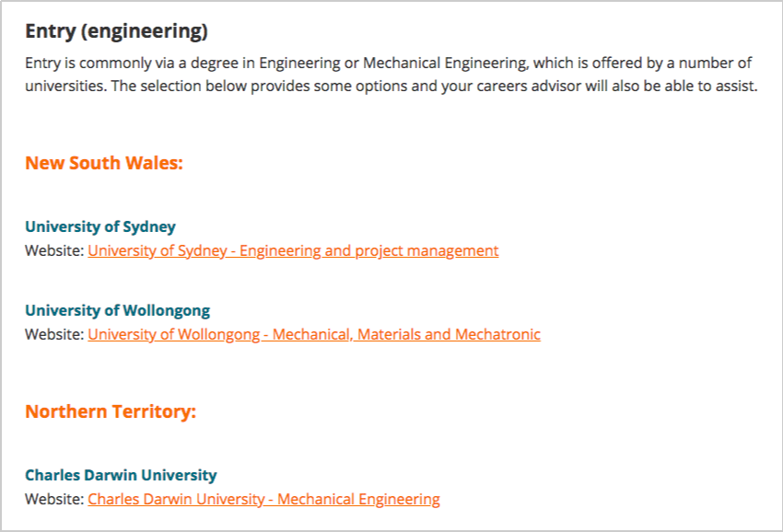Click the intro line starting "universities. The selection"
Screen dimensions: 783x532
tap(391, 87)
